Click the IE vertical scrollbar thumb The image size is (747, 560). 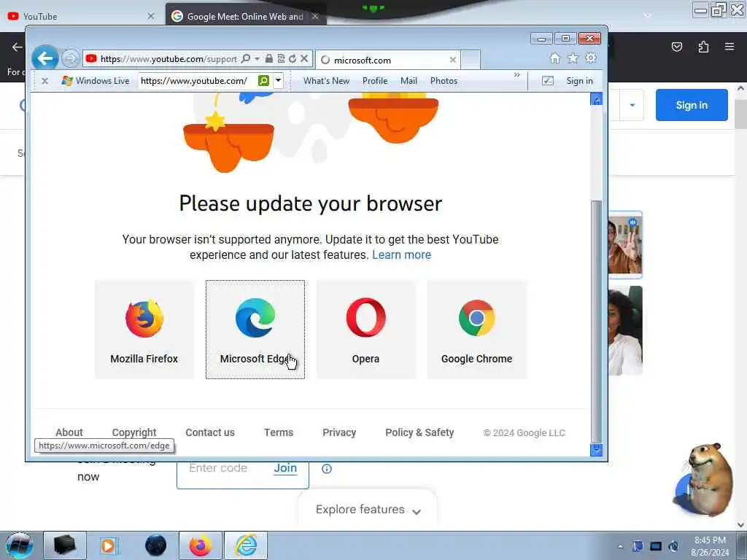597,322
